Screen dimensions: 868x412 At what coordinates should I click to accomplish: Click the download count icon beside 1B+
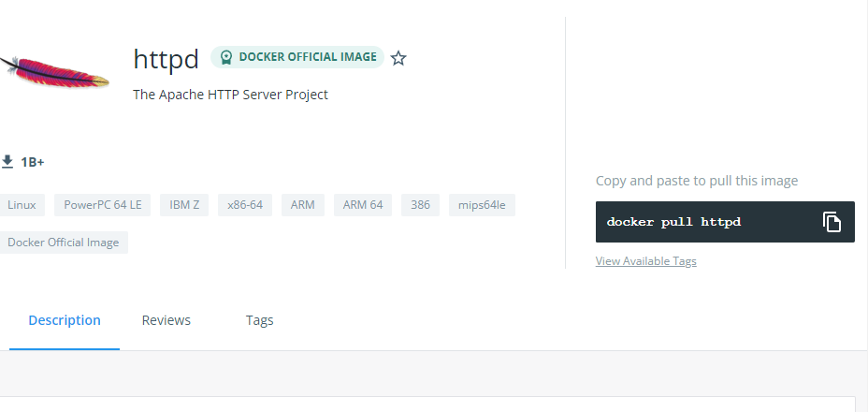click(x=7, y=162)
